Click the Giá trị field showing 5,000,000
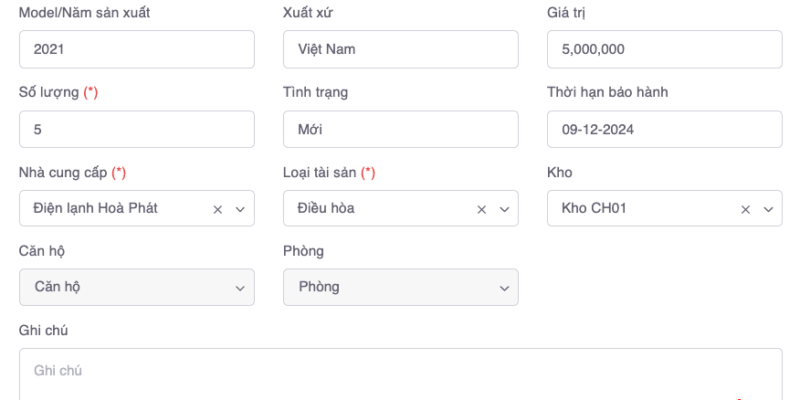Viewport: 800px width, 400px height. click(x=664, y=49)
